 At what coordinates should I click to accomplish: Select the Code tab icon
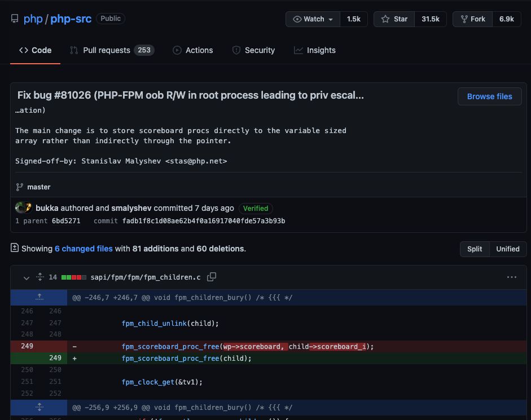point(24,50)
